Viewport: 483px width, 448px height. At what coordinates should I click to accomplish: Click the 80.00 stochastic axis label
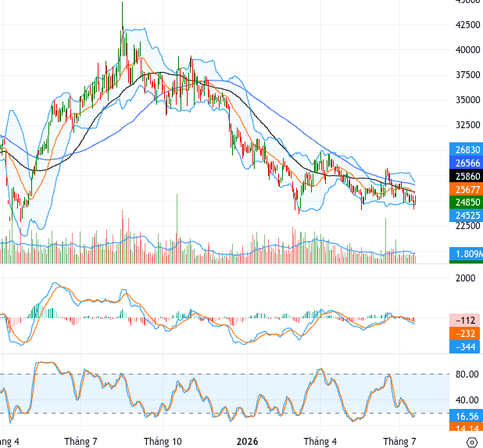point(467,375)
